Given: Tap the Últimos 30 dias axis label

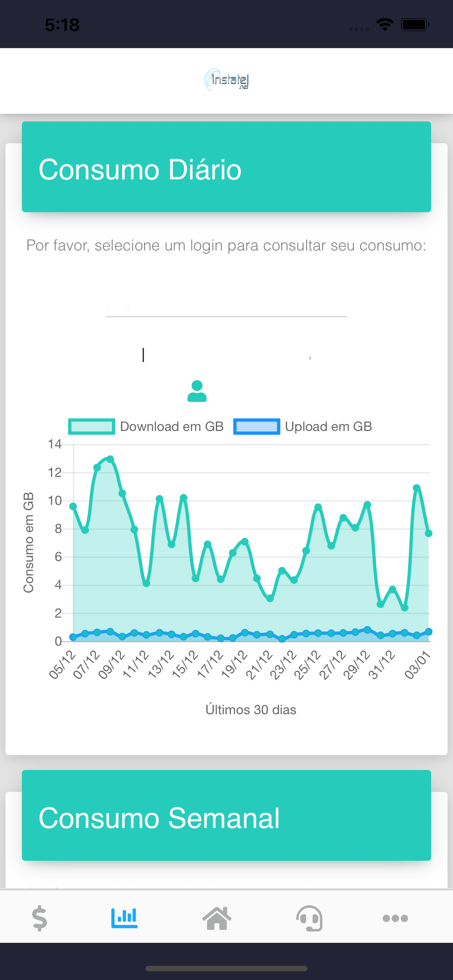Looking at the screenshot, I should click(x=251, y=710).
